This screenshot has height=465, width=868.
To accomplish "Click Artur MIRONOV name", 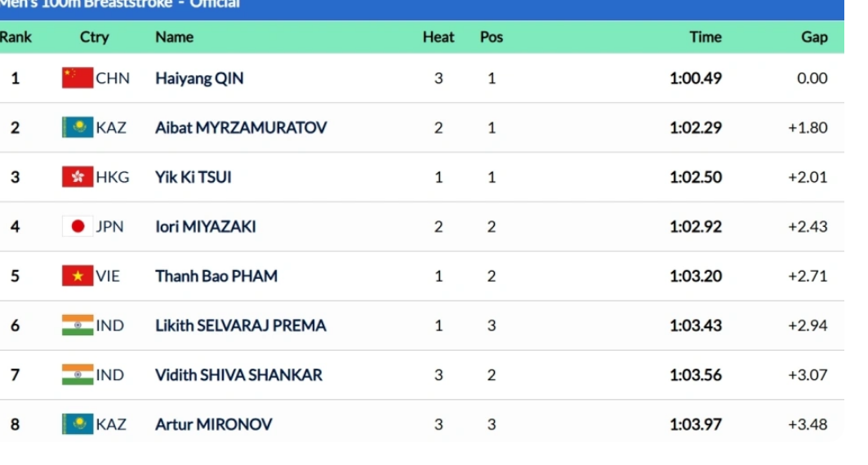I will pos(213,424).
